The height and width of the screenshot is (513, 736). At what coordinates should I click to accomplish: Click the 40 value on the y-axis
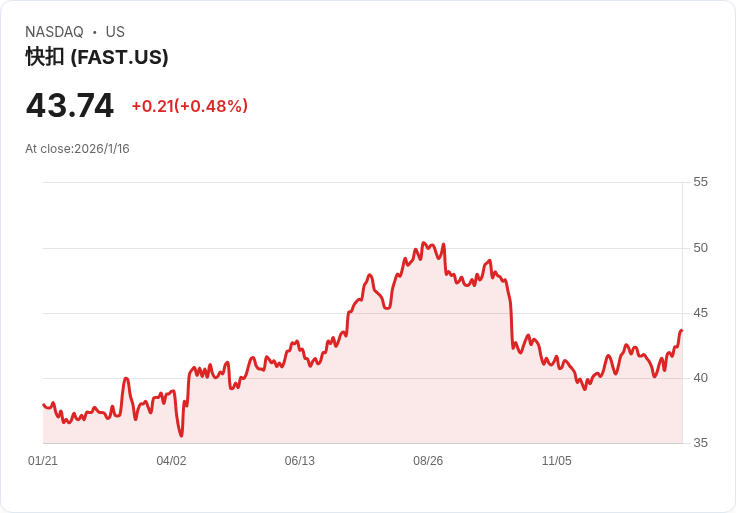[x=700, y=378]
